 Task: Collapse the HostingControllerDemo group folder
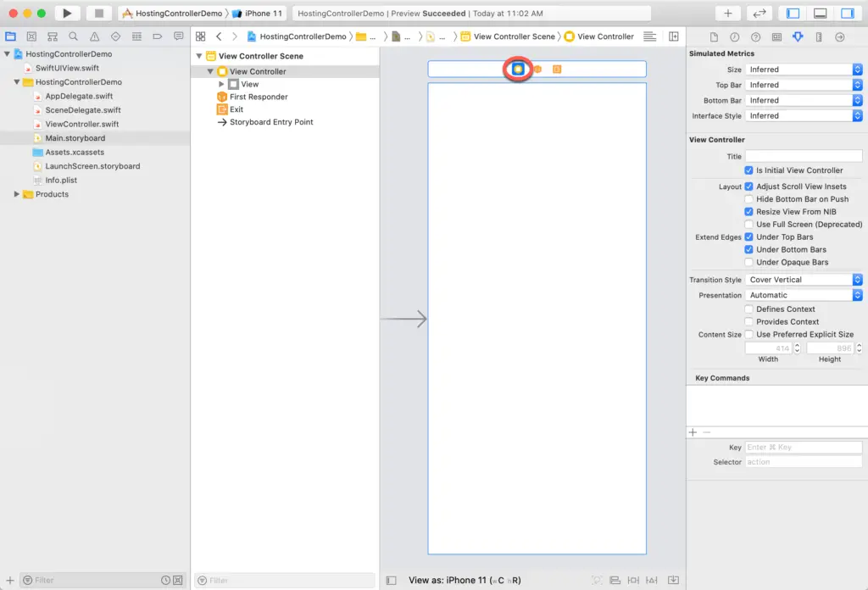[x=17, y=82]
